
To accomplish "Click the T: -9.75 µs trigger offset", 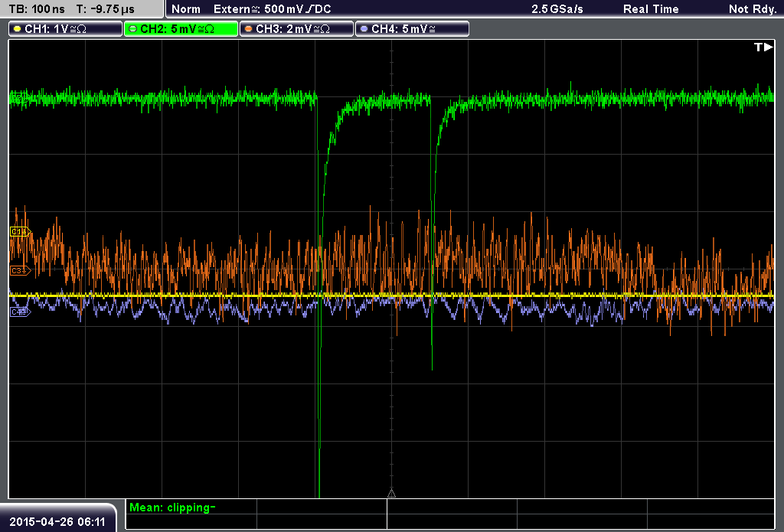I will click(x=106, y=9).
